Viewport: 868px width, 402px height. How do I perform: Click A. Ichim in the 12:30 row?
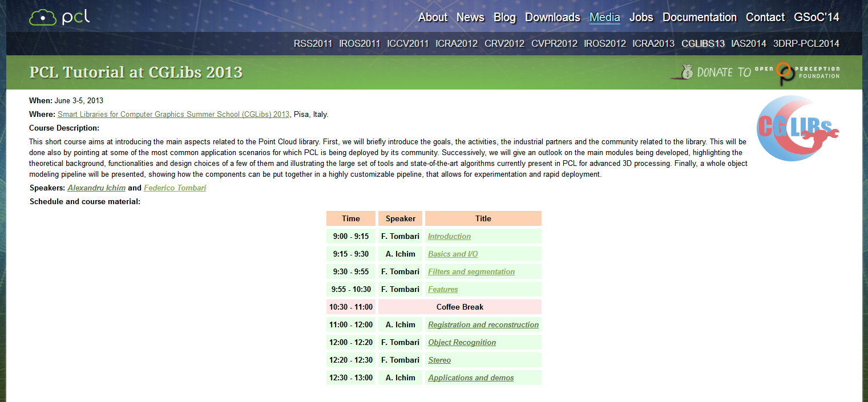400,377
